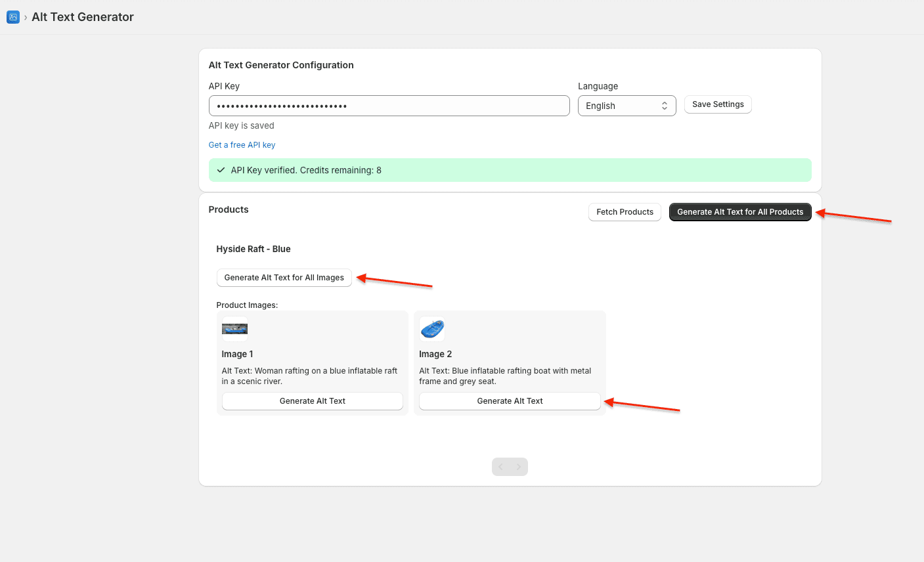This screenshot has width=924, height=562.
Task: Open the Image 2 blue raft thumbnail
Action: click(431, 329)
